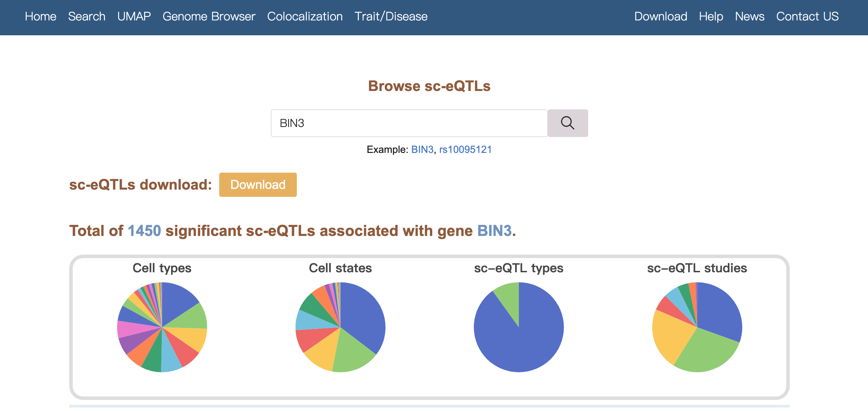Click into the BIN3 search field
The width and height of the screenshot is (868, 411).
click(409, 123)
